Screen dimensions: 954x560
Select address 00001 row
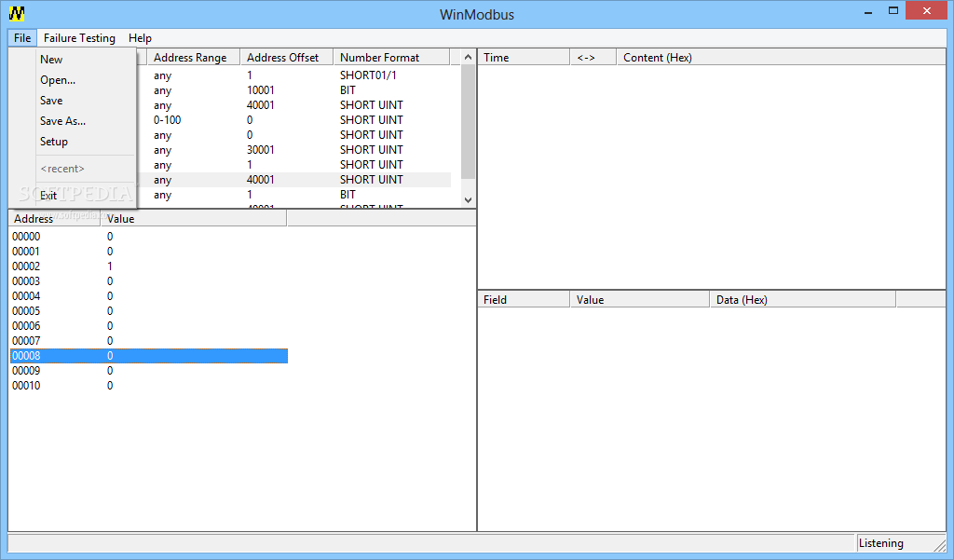click(x=149, y=252)
